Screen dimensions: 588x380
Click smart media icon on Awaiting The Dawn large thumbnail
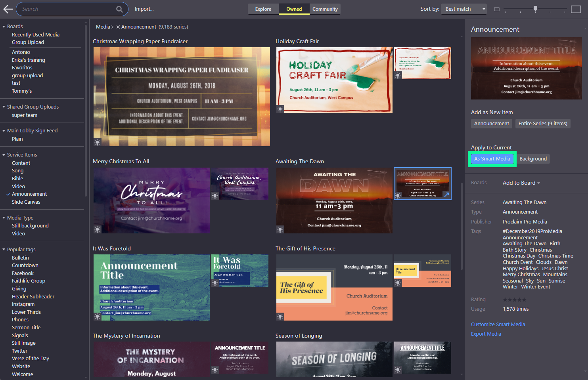[x=280, y=229]
